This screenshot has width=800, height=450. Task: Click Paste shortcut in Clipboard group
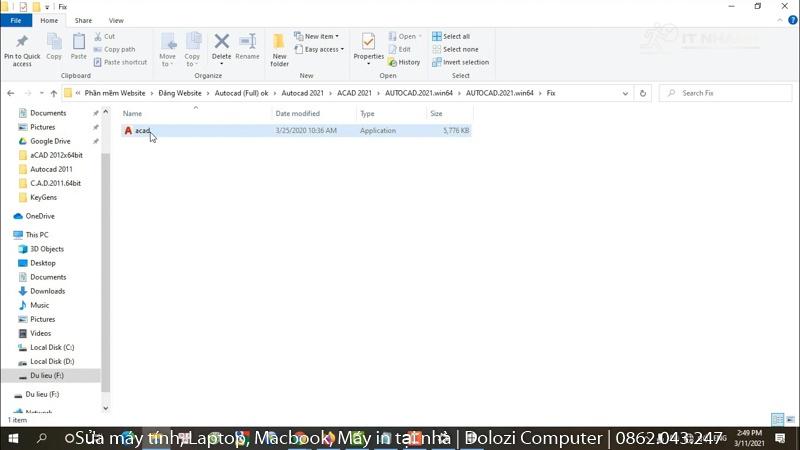pyautogui.click(x=120, y=62)
